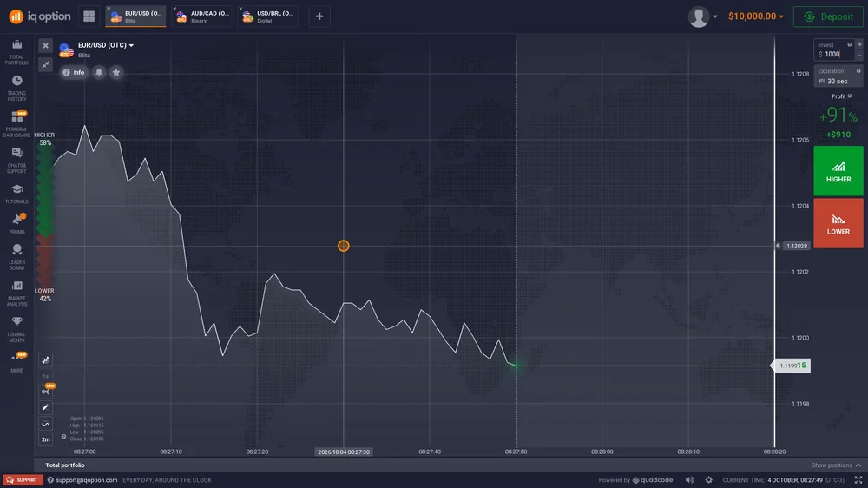868x488 pixels.
Task: Set a price alert bell icon
Action: coord(99,73)
